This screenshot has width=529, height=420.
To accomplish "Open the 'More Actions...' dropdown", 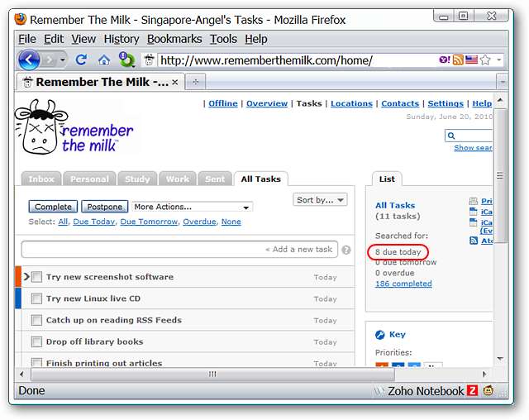I will [192, 207].
